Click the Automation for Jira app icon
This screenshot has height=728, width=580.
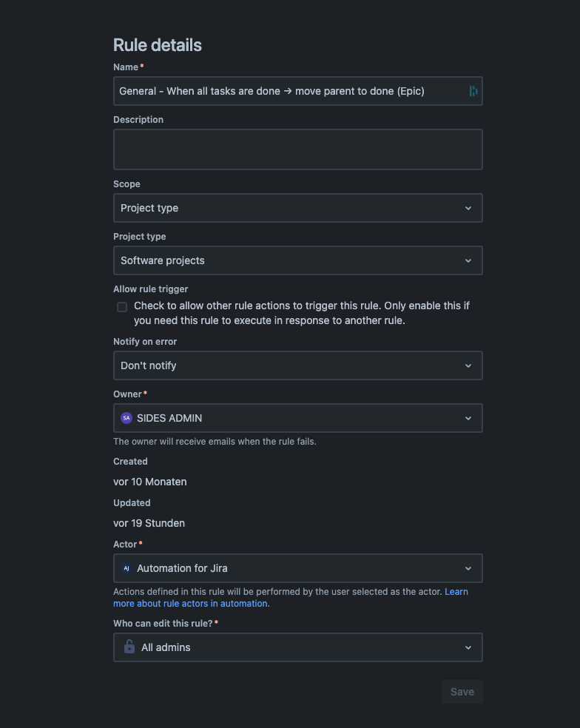[126, 567]
